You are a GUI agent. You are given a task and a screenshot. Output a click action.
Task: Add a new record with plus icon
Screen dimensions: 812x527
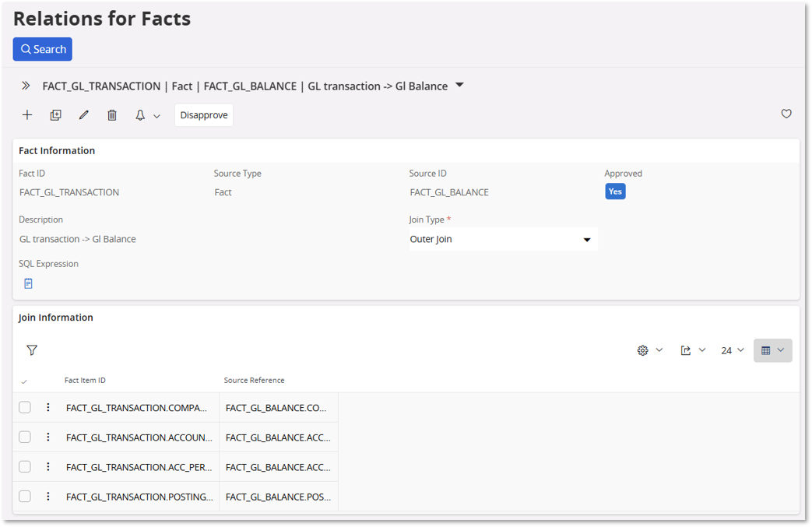[x=27, y=115]
